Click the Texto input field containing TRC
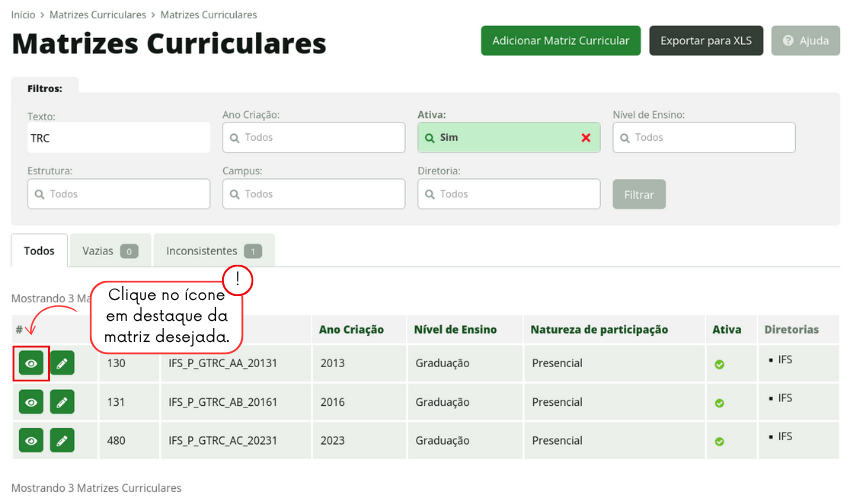Viewport: 850px width, 500px height. pos(118,138)
